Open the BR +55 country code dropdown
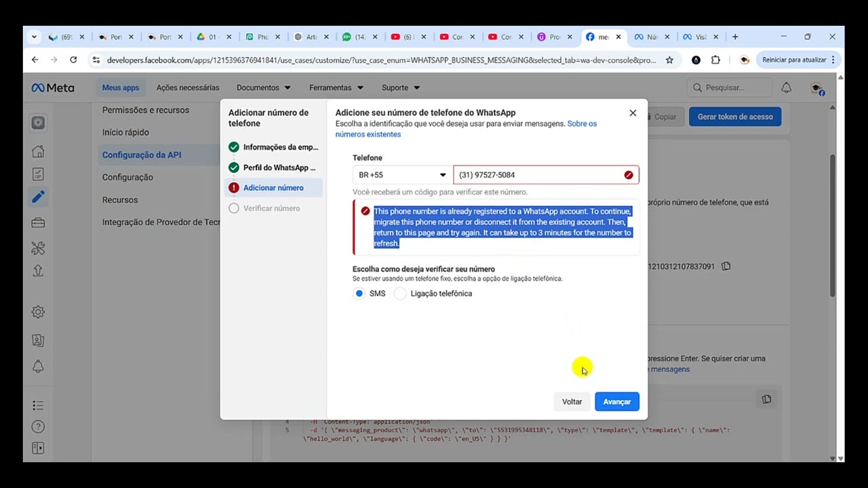Viewport: 868px width, 488px height. (x=403, y=175)
